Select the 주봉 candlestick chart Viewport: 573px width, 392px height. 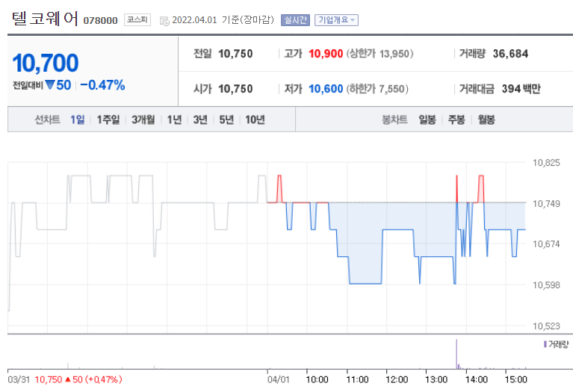point(456,119)
